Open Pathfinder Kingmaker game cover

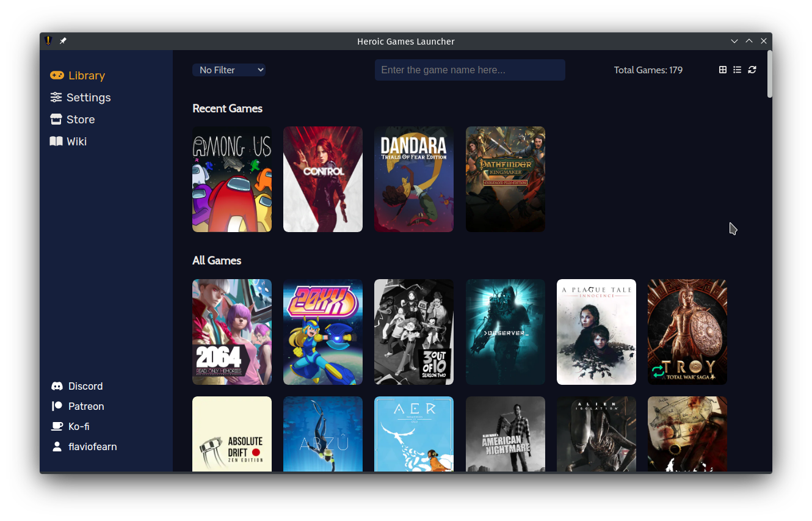pyautogui.click(x=506, y=179)
